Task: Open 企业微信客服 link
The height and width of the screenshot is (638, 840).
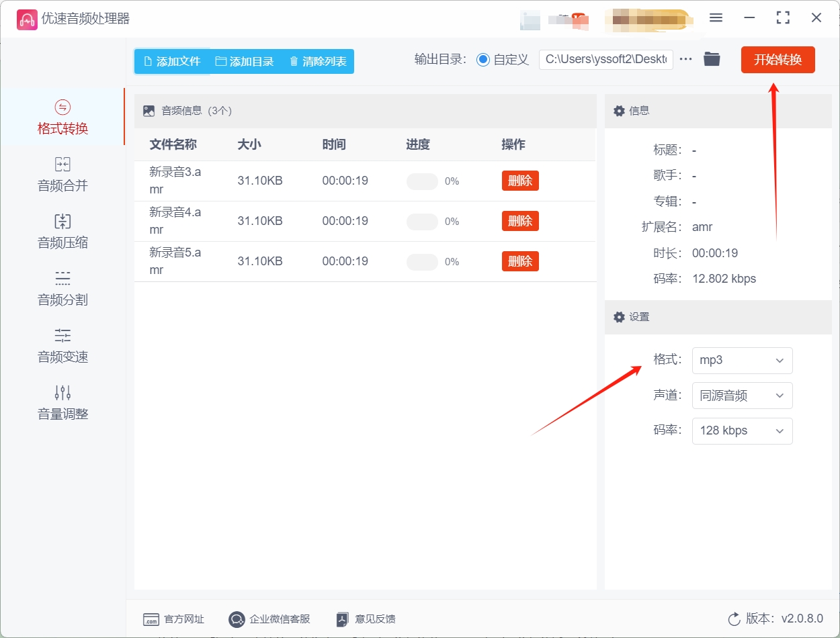Action: click(269, 619)
